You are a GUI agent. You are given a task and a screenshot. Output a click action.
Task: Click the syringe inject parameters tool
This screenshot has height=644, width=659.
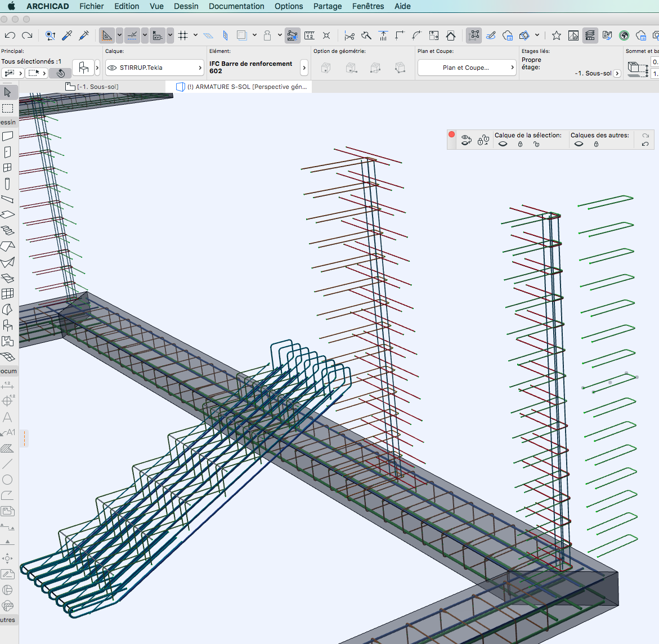click(x=84, y=35)
